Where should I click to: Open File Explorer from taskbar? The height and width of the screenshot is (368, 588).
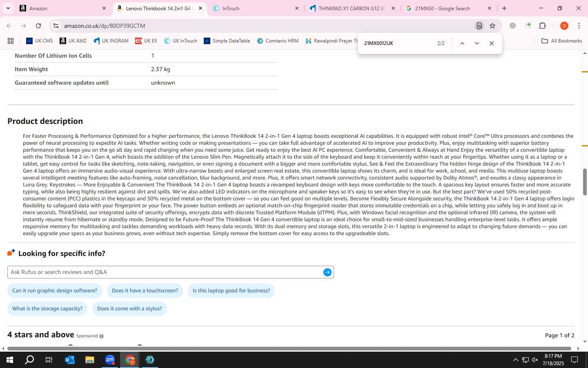(89, 360)
